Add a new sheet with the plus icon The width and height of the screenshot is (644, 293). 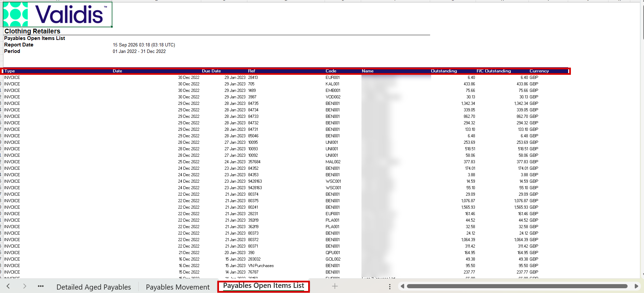[x=335, y=286]
